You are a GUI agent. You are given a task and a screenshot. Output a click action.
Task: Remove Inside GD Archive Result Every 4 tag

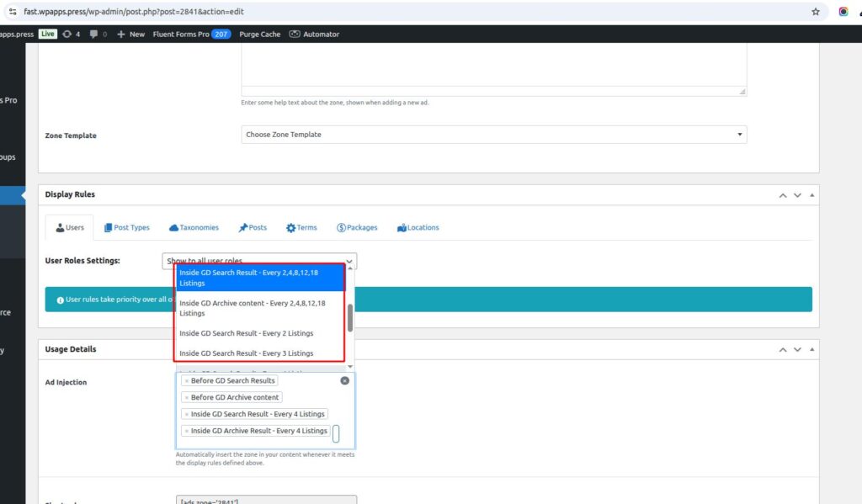click(186, 431)
